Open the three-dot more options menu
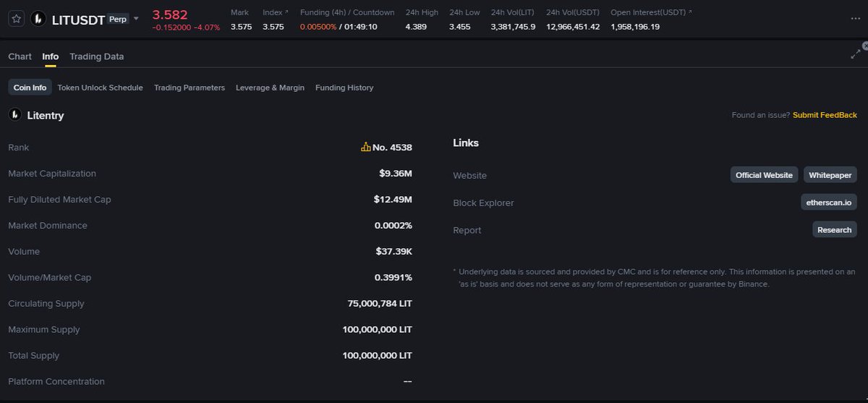 [855, 19]
